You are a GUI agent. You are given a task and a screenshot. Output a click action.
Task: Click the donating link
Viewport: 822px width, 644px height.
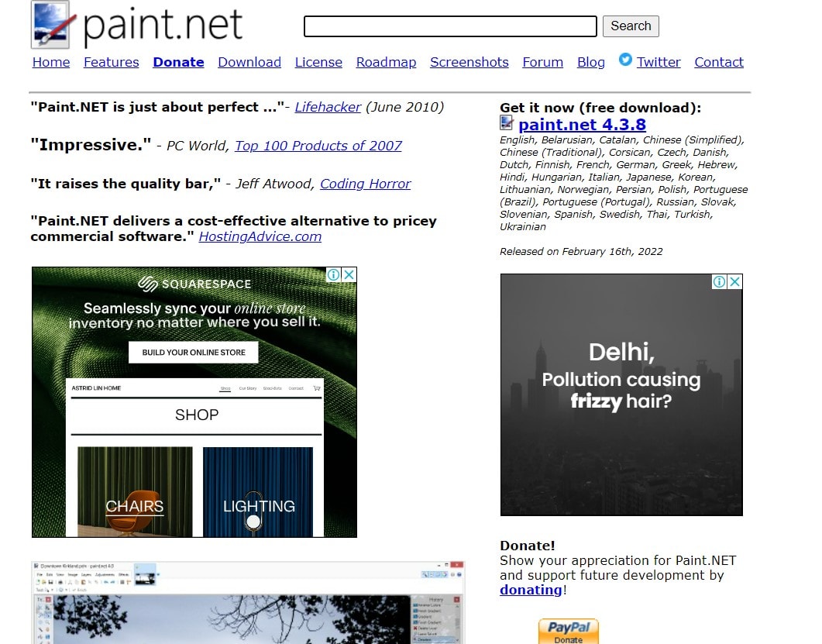pos(531,590)
